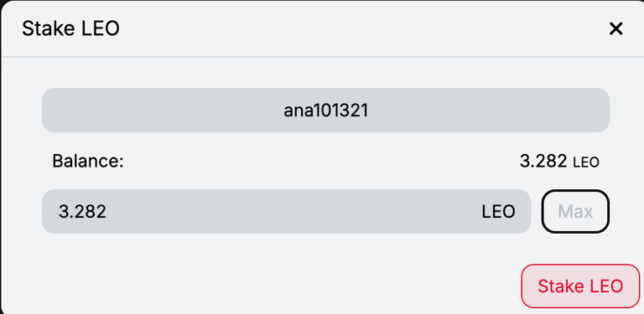Close the Stake LEO dialog

615,28
